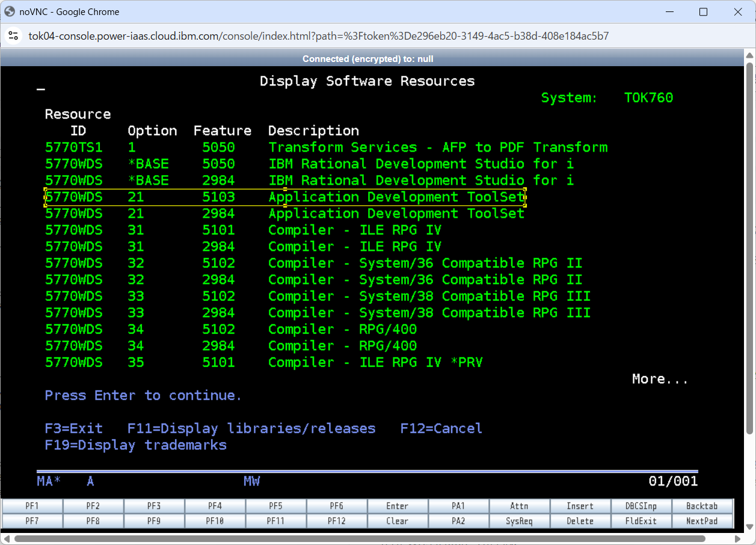The image size is (756, 545).
Task: Click the Description column header
Action: [x=314, y=131]
